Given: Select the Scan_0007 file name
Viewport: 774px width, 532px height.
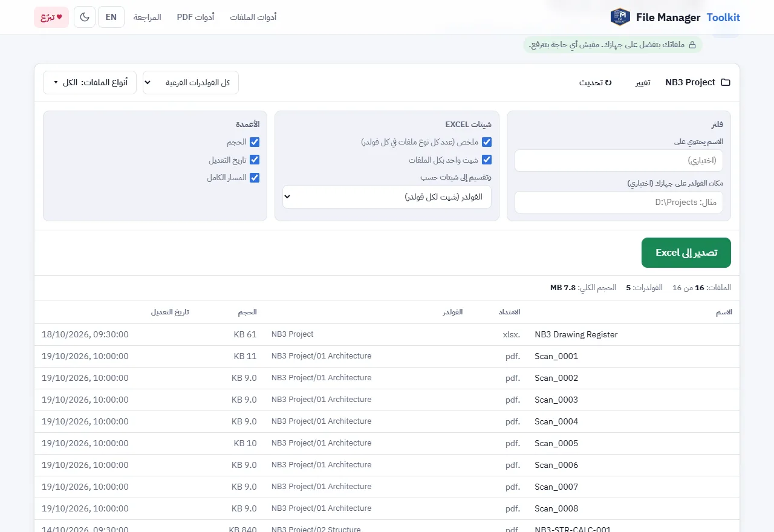Looking at the screenshot, I should coord(556,487).
